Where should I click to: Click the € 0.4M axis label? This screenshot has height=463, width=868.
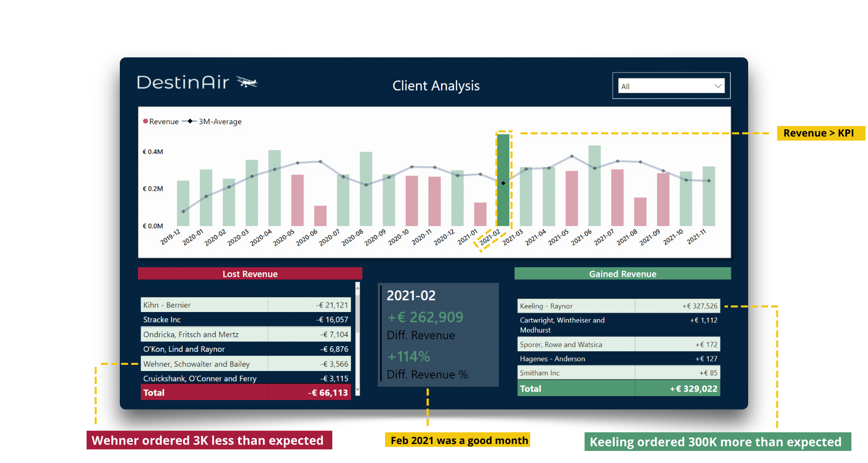153,151
